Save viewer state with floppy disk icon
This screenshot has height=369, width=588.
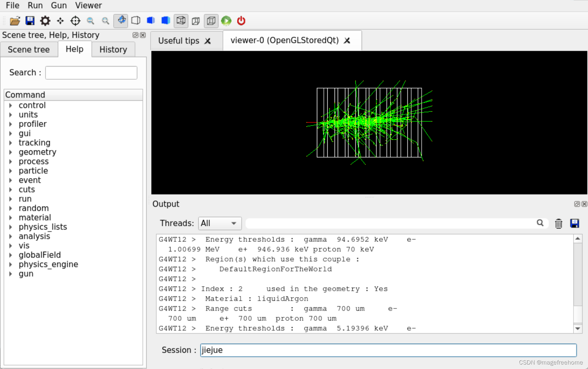click(x=30, y=21)
